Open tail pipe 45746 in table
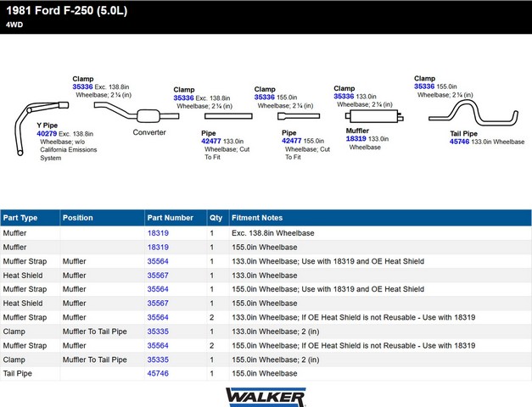The height and width of the screenshot is (407, 532). click(x=158, y=373)
